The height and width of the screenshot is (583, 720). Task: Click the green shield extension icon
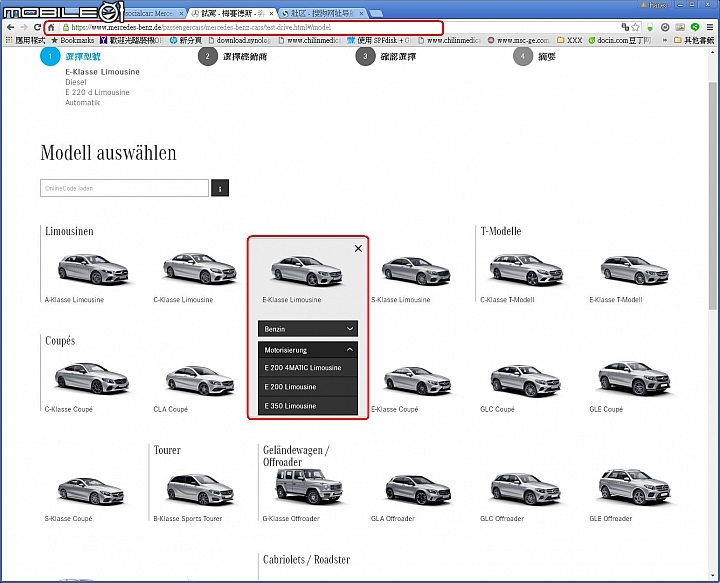[x=650, y=28]
